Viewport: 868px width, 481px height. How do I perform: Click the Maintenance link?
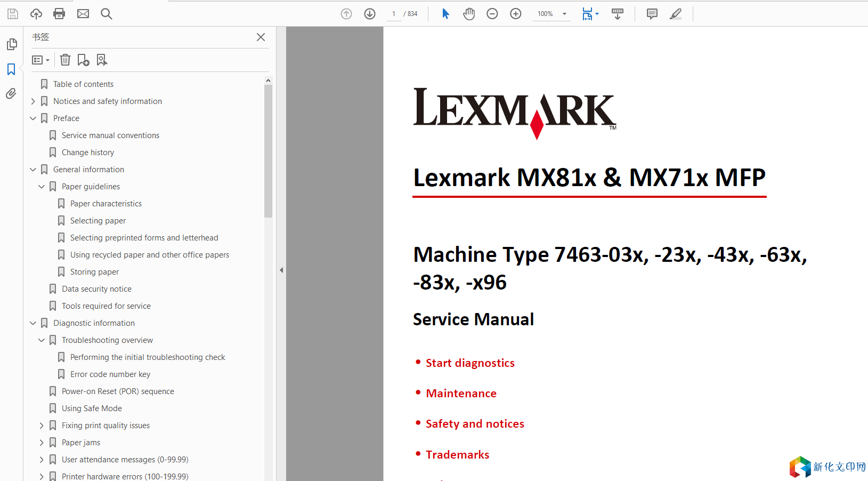coord(461,394)
